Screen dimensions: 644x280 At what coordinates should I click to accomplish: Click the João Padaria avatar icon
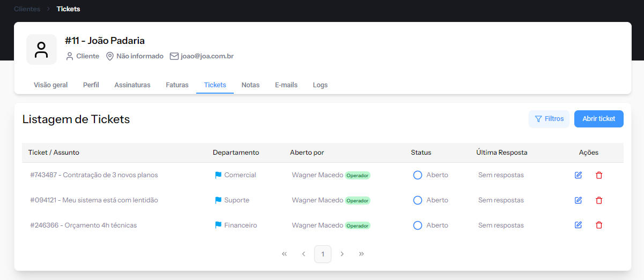click(41, 50)
